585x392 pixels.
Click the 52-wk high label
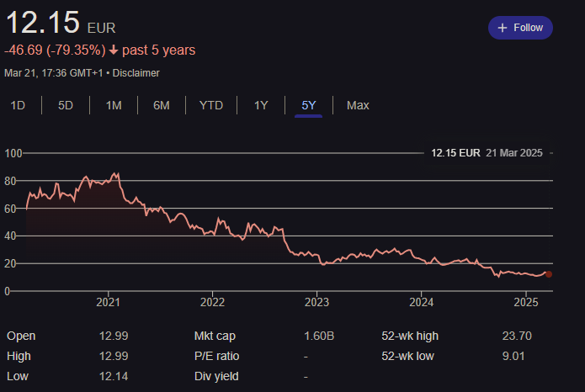pyautogui.click(x=410, y=336)
